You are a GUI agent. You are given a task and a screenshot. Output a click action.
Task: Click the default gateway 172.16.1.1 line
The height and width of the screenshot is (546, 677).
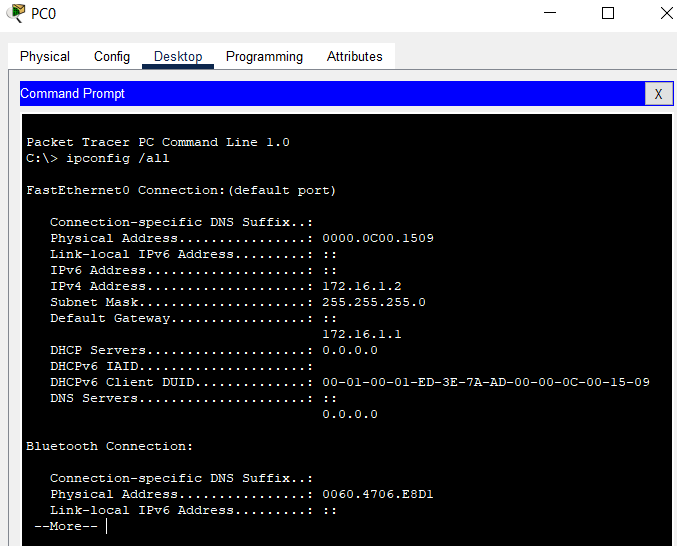point(362,334)
